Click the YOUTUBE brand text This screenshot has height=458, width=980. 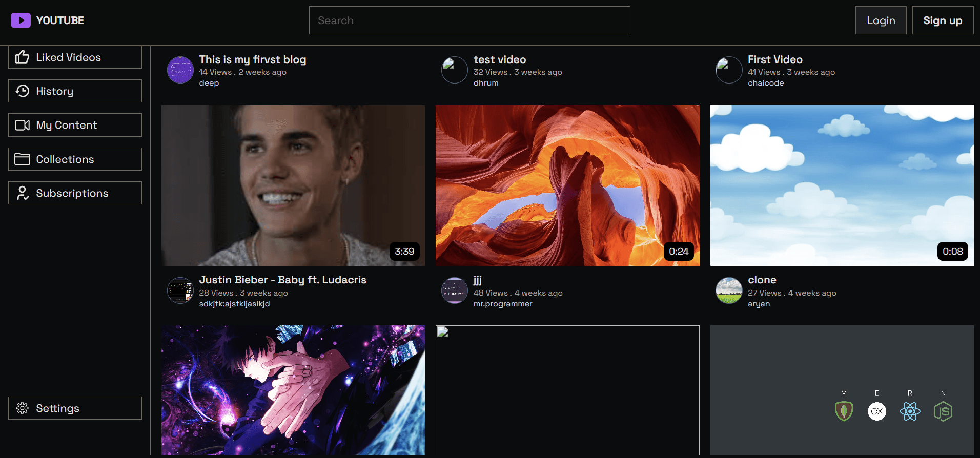pyautogui.click(x=60, y=20)
